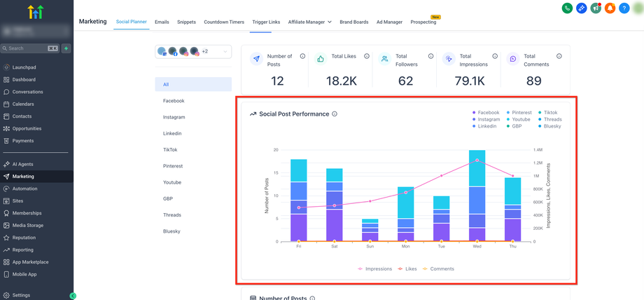Open the blue help question mark icon

click(624, 8)
